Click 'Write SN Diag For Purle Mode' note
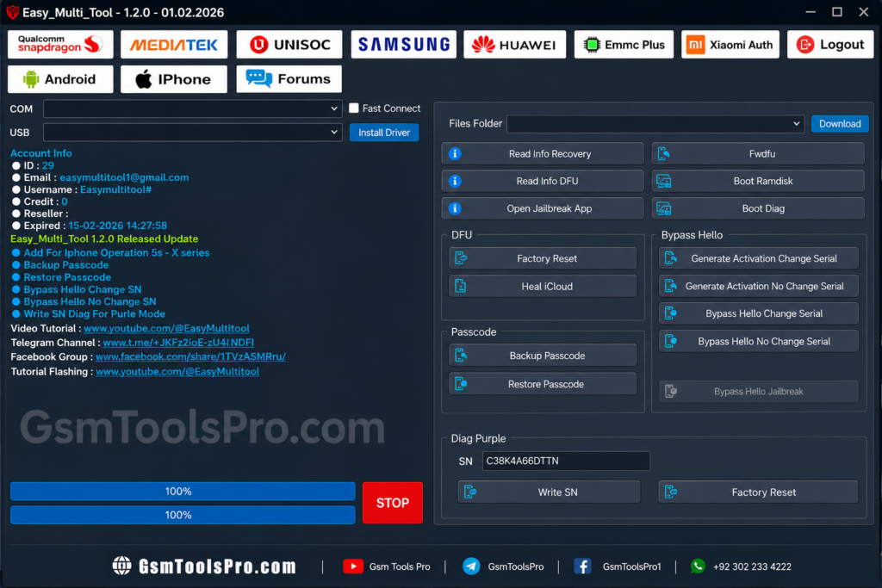Image resolution: width=882 pixels, height=588 pixels. pyautogui.click(x=94, y=313)
